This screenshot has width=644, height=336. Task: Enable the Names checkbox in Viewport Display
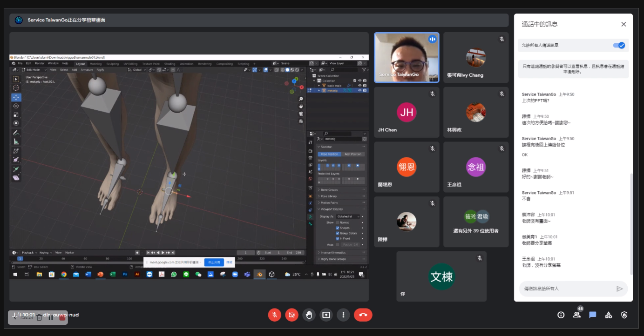338,222
